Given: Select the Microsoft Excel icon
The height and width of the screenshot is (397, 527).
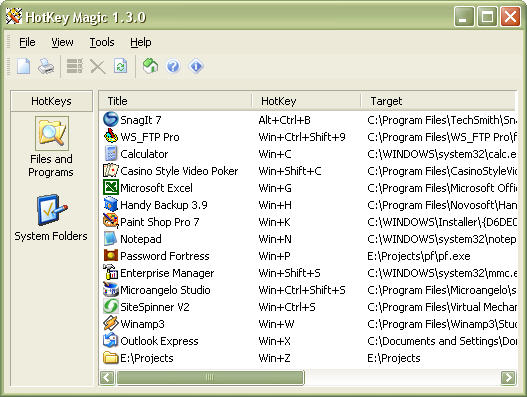Looking at the screenshot, I should pos(111,188).
